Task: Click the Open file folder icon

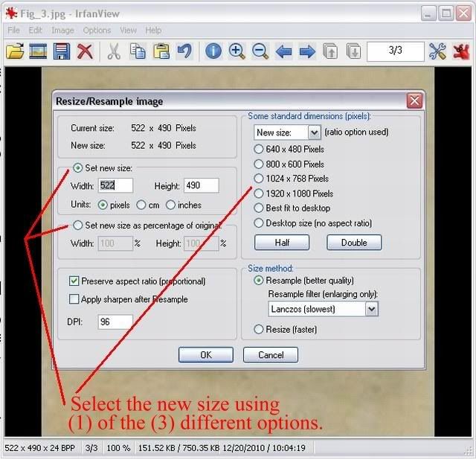Action: pyautogui.click(x=15, y=51)
